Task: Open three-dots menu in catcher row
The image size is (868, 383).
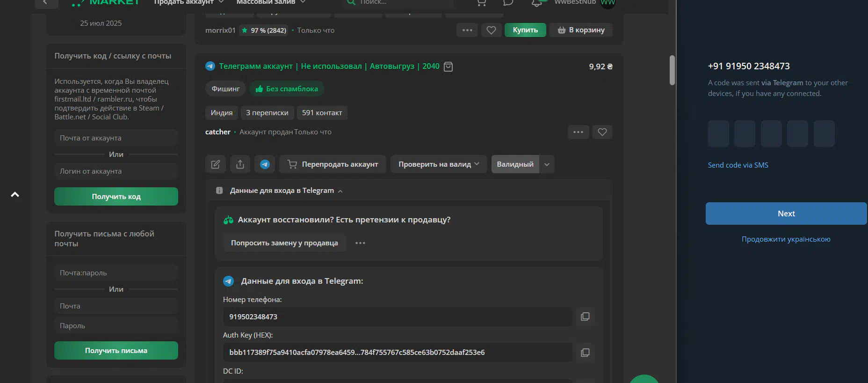Action: tap(579, 132)
